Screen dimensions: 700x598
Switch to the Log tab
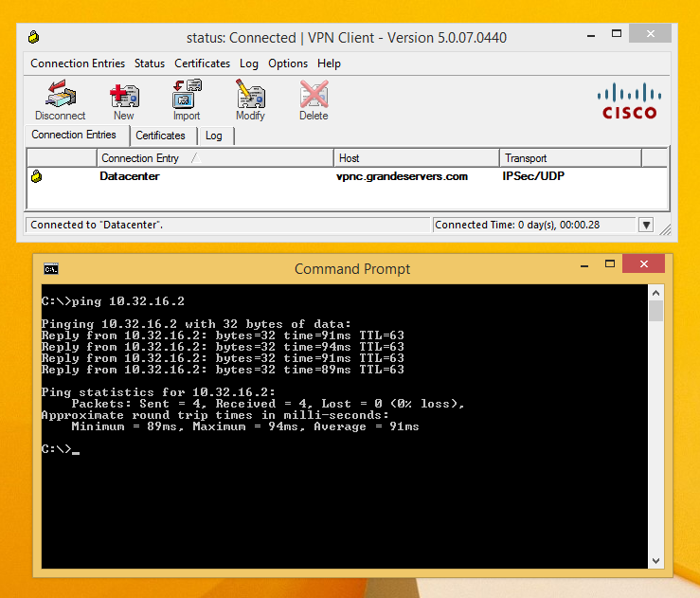[214, 136]
